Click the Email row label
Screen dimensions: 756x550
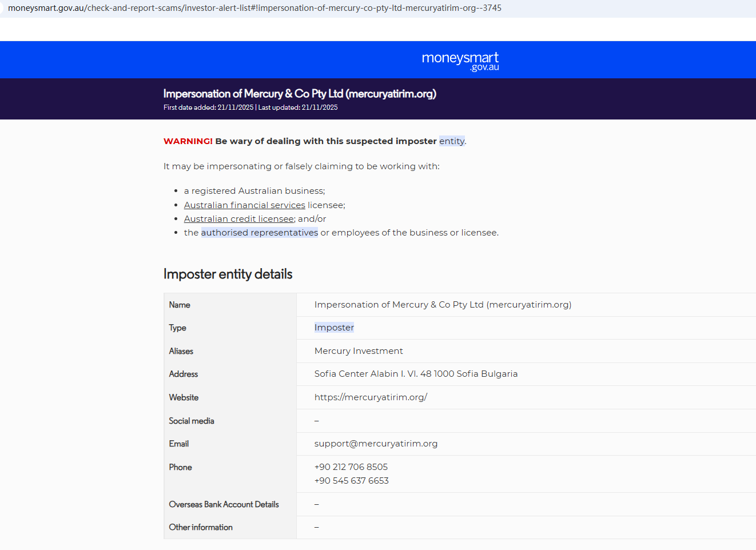tap(178, 444)
